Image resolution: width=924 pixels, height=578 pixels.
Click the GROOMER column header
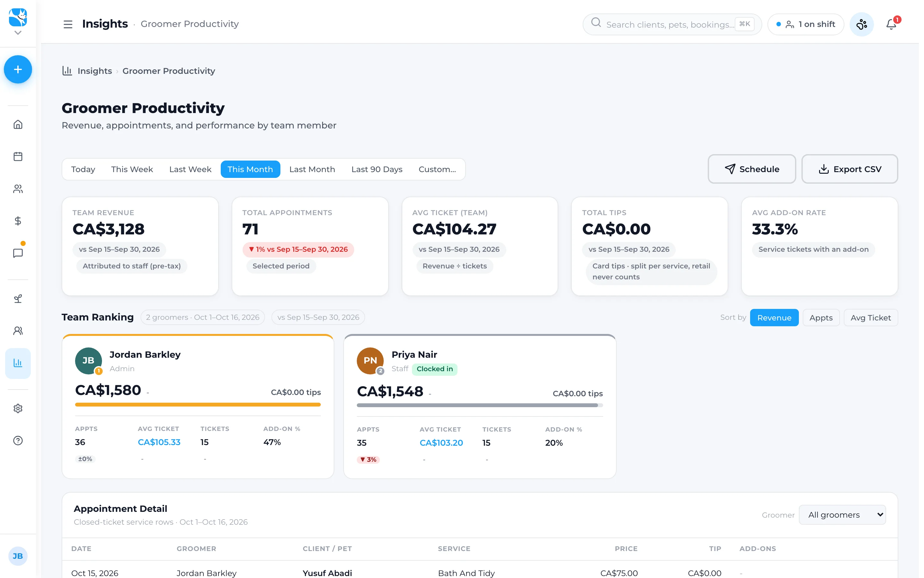tap(196, 548)
